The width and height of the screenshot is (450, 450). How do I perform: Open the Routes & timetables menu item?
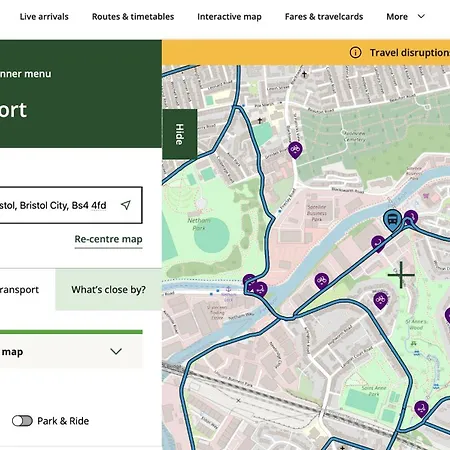133,17
